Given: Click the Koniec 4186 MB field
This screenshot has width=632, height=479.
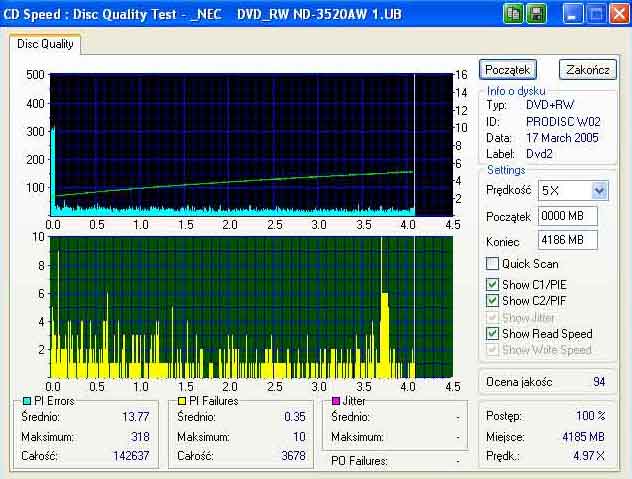Looking at the screenshot, I should (x=568, y=240).
